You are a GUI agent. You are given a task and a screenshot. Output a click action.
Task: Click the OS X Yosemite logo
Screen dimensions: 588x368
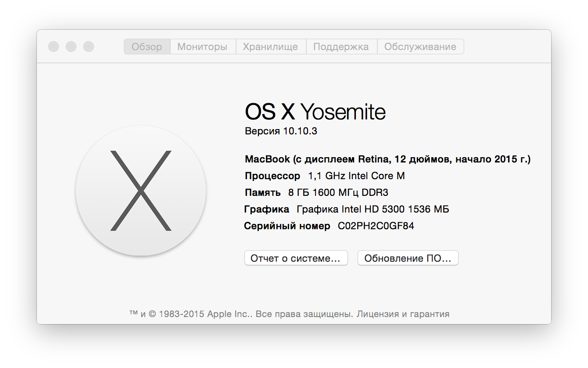(x=141, y=191)
